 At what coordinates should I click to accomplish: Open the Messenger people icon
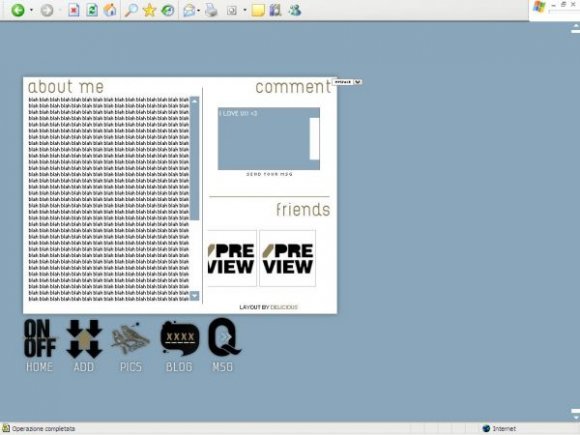click(x=295, y=10)
